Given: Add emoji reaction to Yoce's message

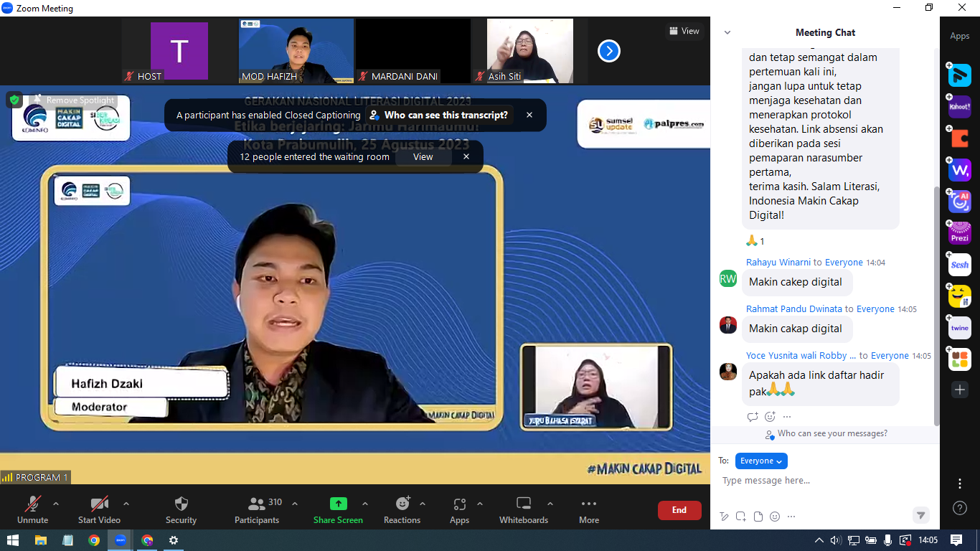Looking at the screenshot, I should click(x=770, y=417).
